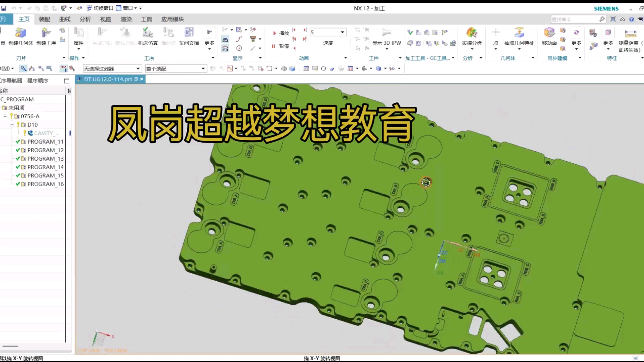Close the DT.UG12.0-114.prt tab
The height and width of the screenshot is (362, 644).
click(142, 79)
